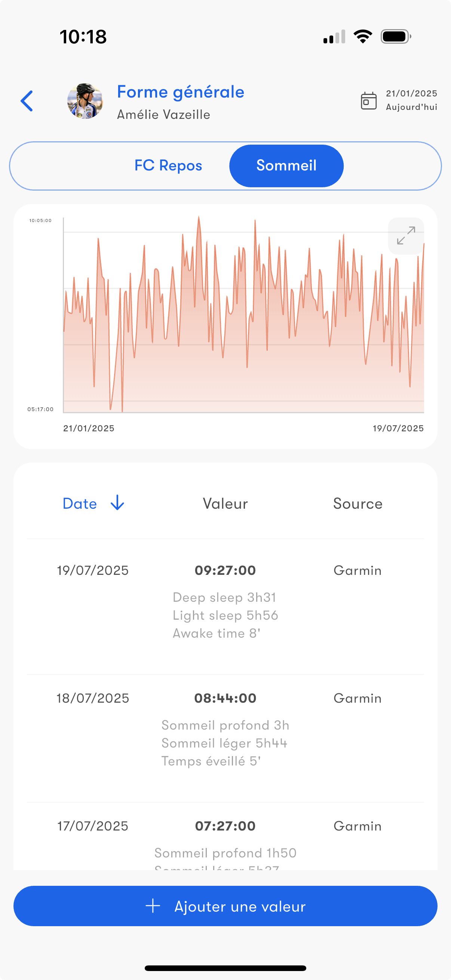Tap the Wi-Fi status icon
Screen dimensions: 451x980
(363, 37)
